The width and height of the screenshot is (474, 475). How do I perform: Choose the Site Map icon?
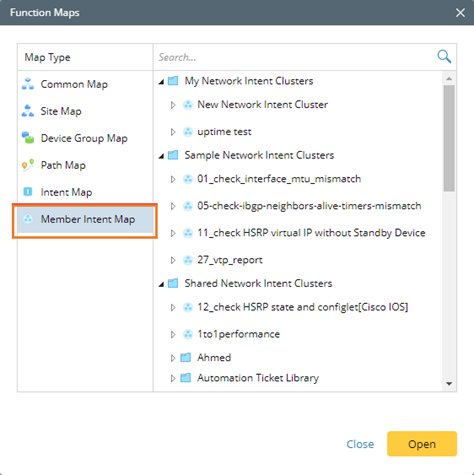pyautogui.click(x=28, y=111)
